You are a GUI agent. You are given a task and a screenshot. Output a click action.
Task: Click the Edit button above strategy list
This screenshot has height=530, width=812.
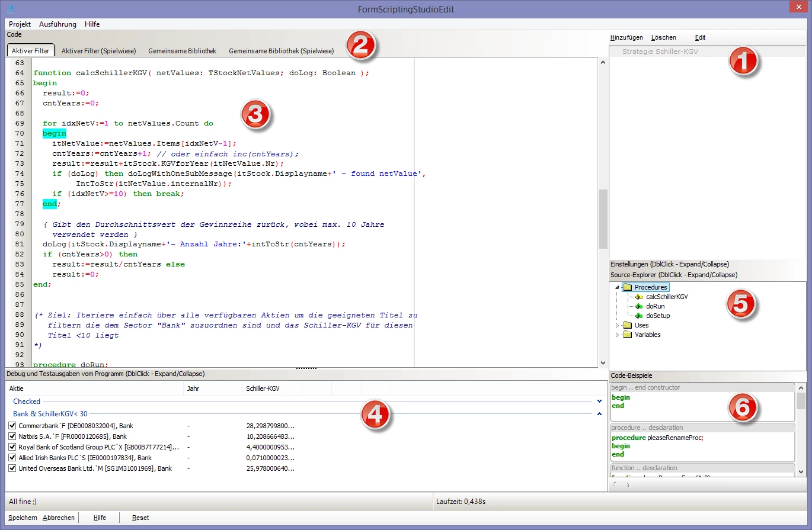tap(700, 37)
